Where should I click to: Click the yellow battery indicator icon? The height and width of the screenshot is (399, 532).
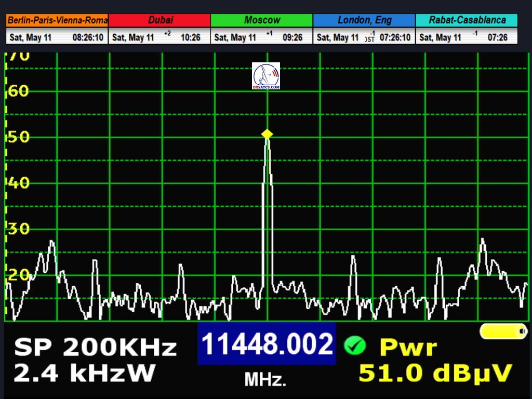[x=503, y=331]
